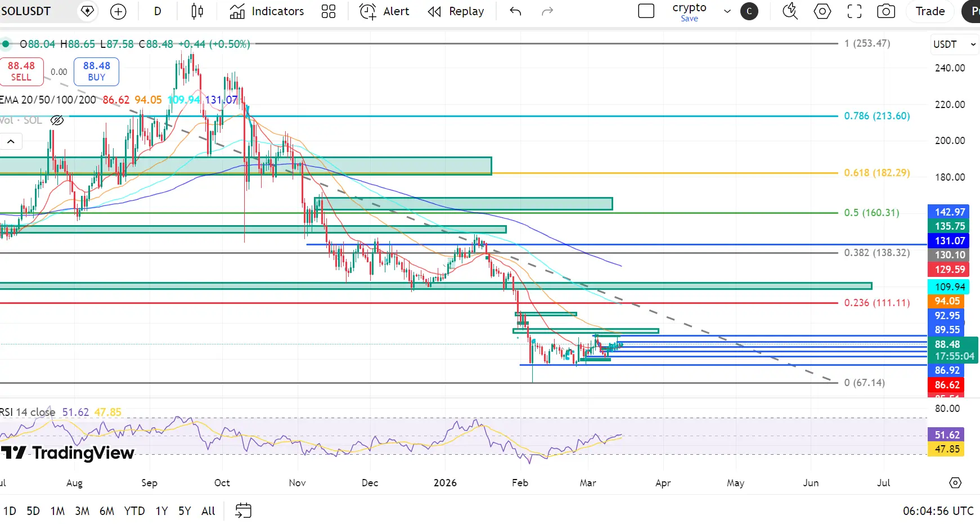Click the 88.48 SELL button
This screenshot has width=980, height=524.
coord(21,71)
